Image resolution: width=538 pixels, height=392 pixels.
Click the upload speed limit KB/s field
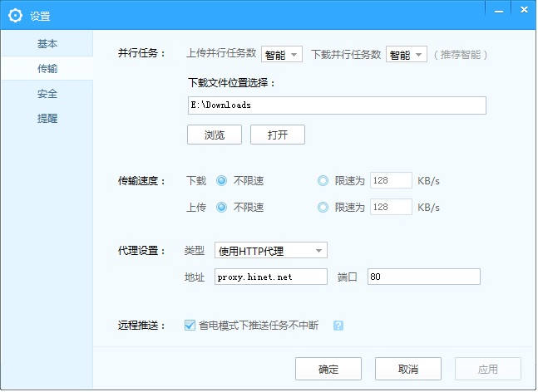click(391, 207)
